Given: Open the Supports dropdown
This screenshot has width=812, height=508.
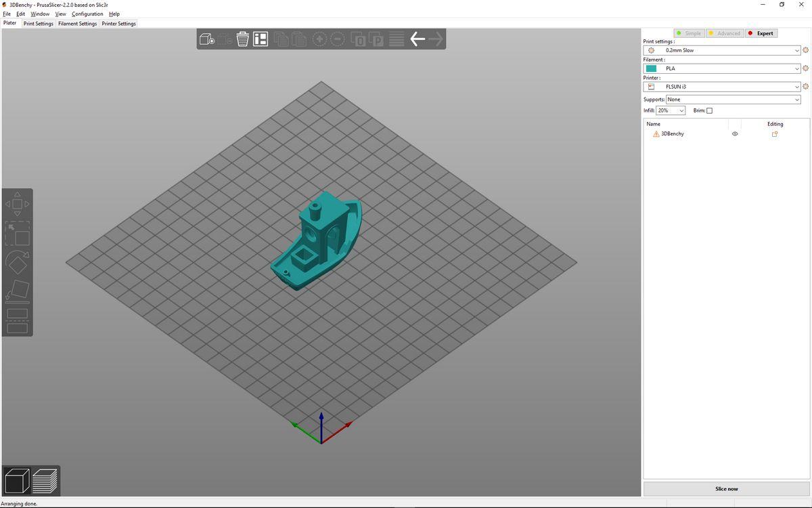Looking at the screenshot, I should click(x=734, y=100).
